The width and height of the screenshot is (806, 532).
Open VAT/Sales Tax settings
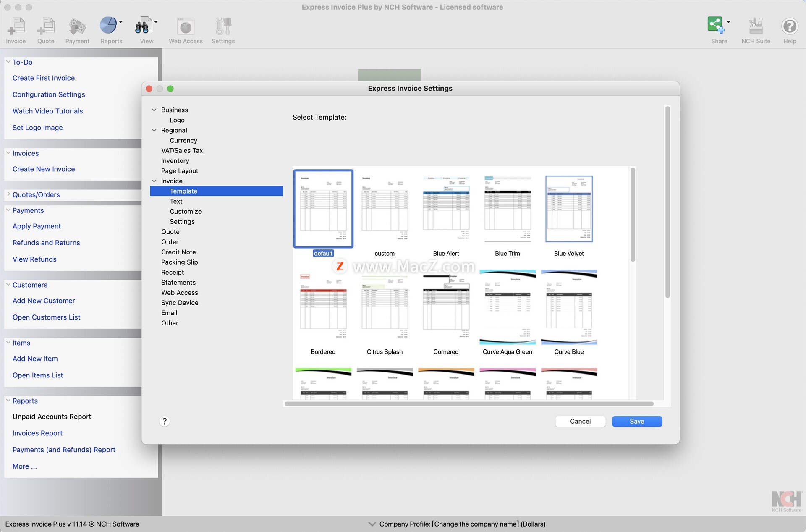pyautogui.click(x=182, y=150)
